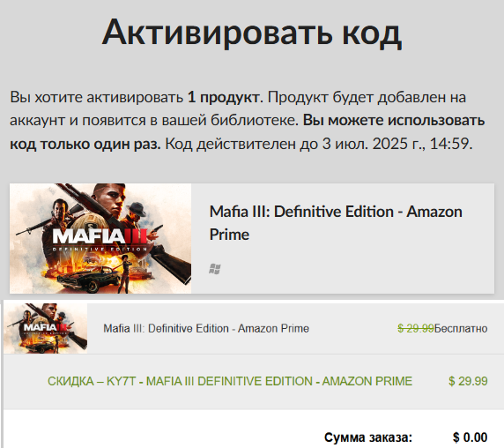This screenshot has width=504, height=448.
Task: Click the $ 0.00 order total
Action: (x=470, y=437)
